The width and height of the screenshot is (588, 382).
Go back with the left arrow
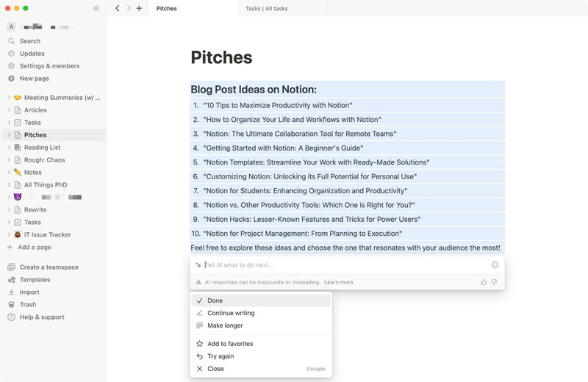(x=118, y=8)
